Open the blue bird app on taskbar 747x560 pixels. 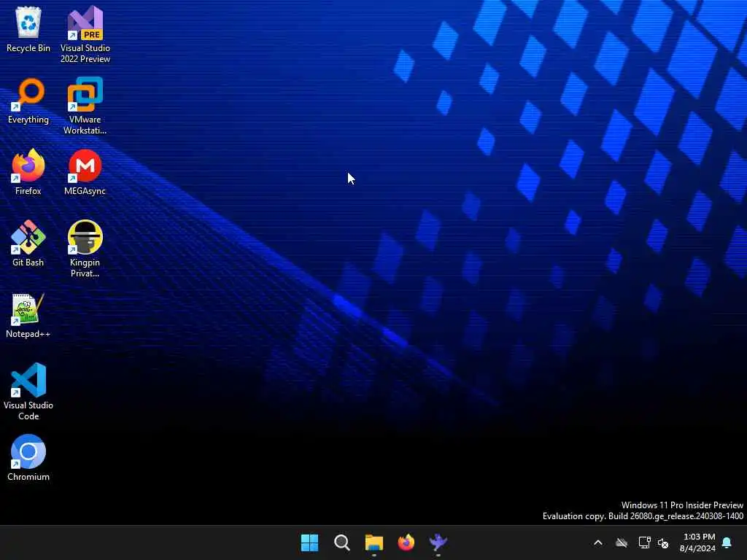438,542
